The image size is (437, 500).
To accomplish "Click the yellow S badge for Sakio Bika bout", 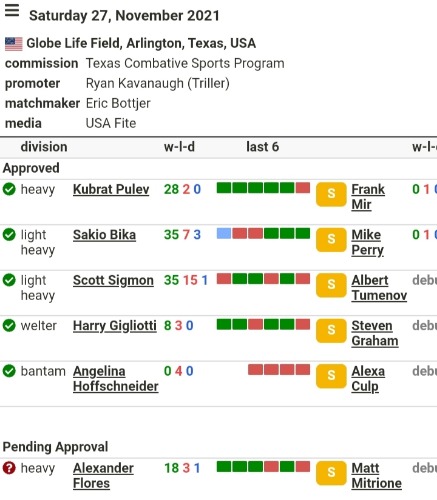I will tap(331, 240).
